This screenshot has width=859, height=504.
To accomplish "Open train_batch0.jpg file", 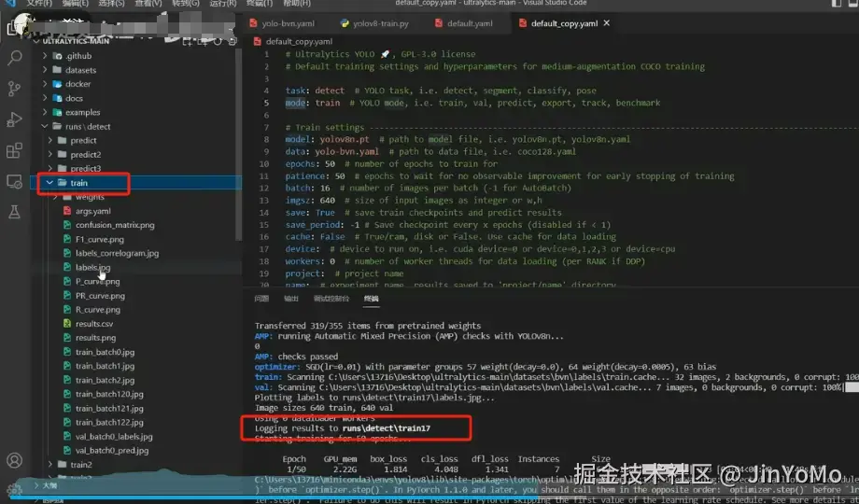I will coord(105,352).
